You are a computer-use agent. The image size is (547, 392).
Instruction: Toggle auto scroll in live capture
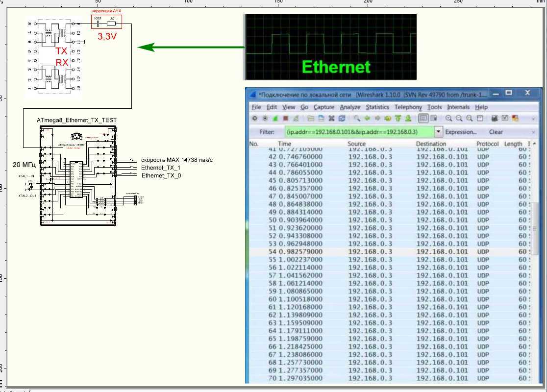click(x=434, y=119)
